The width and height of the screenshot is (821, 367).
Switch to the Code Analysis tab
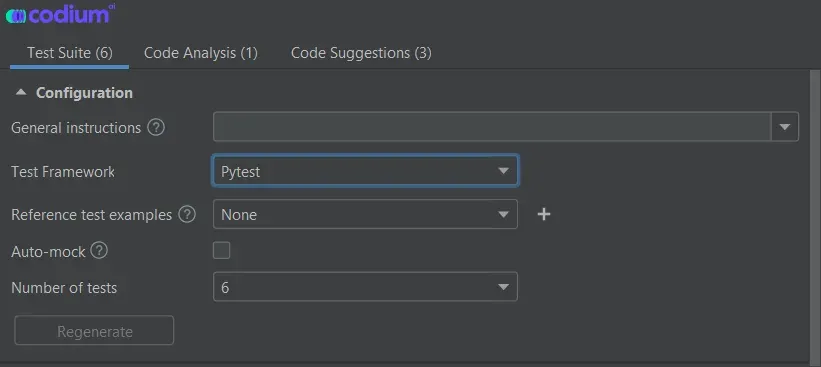click(201, 53)
